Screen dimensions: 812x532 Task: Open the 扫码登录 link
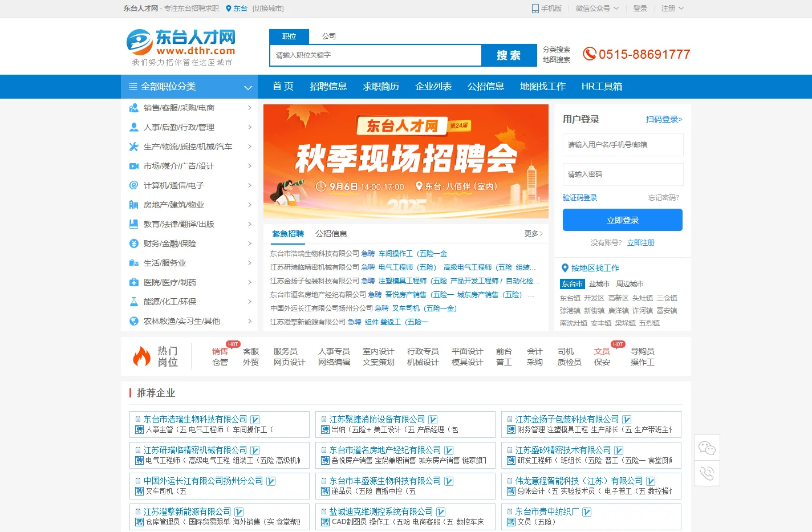pos(664,119)
